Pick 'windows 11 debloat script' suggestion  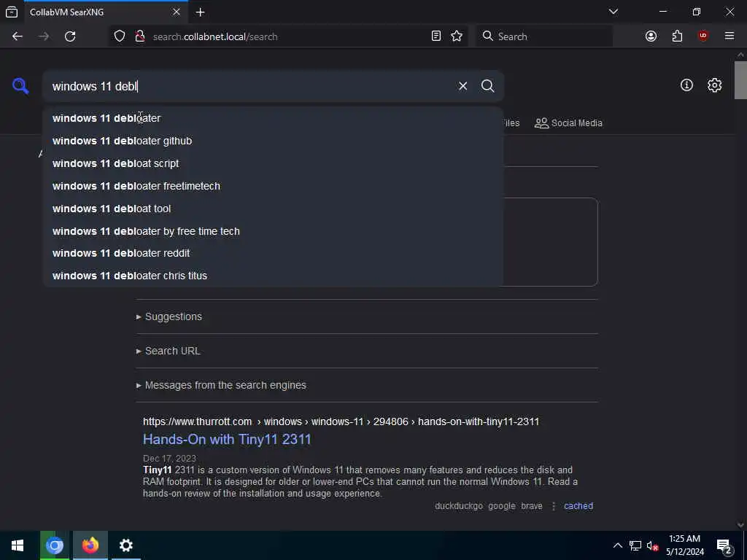pos(273,163)
